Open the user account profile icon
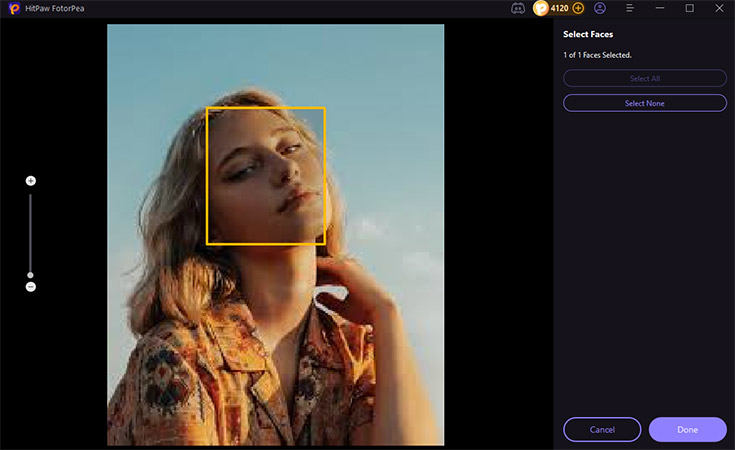The image size is (735, 450). coord(600,8)
